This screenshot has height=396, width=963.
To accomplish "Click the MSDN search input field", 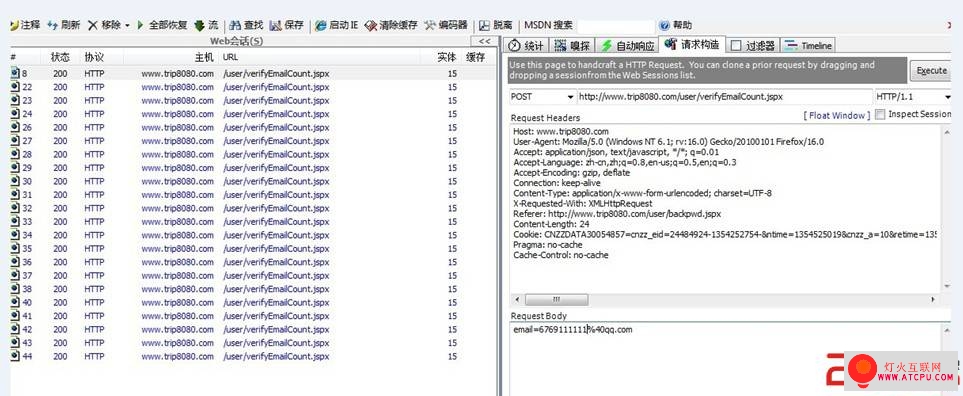I will pos(616,26).
